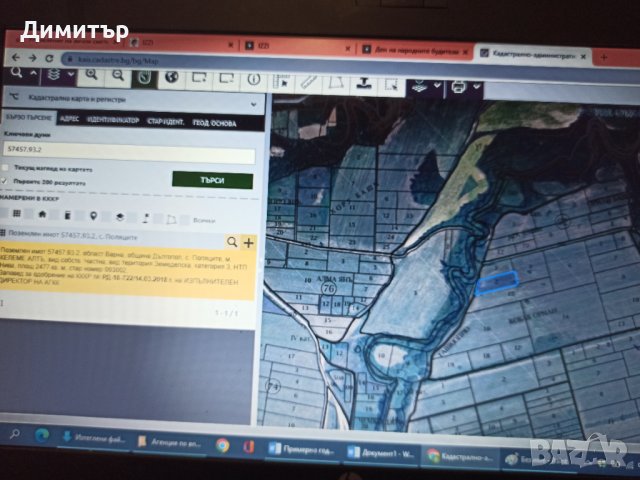Screen dimensions: 640x480
Task: Expand the dropdown arrow next to the printer
Action: coord(476,87)
